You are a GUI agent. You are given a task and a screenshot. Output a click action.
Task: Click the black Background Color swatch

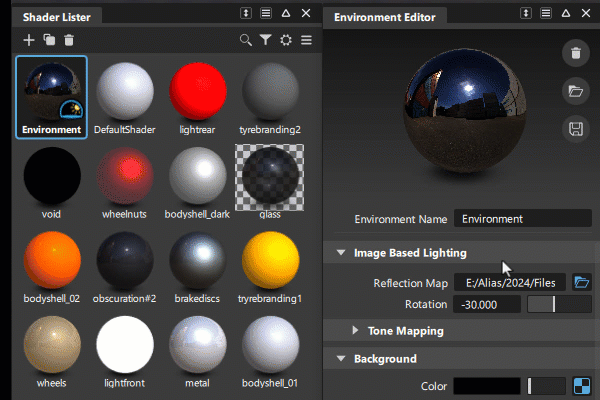(487, 386)
